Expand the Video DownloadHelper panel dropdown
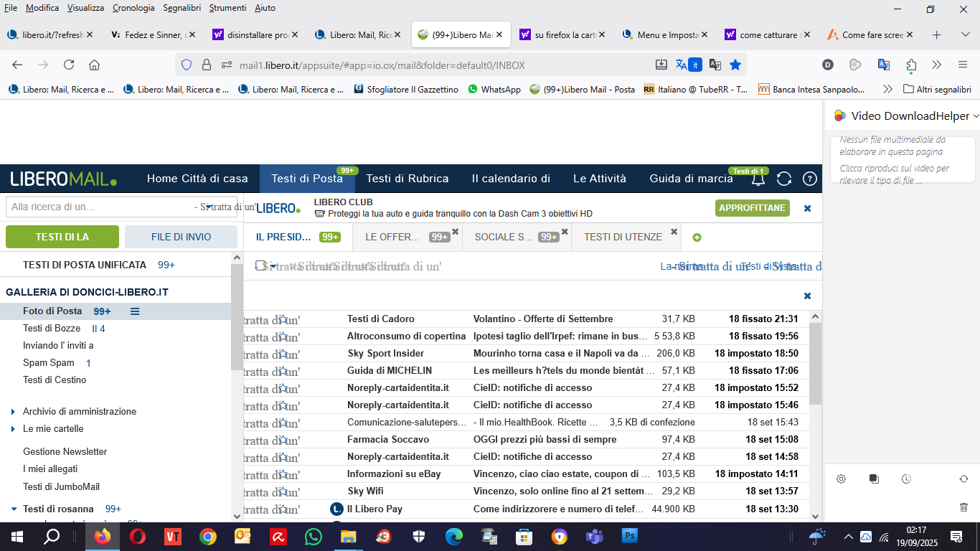 975,116
